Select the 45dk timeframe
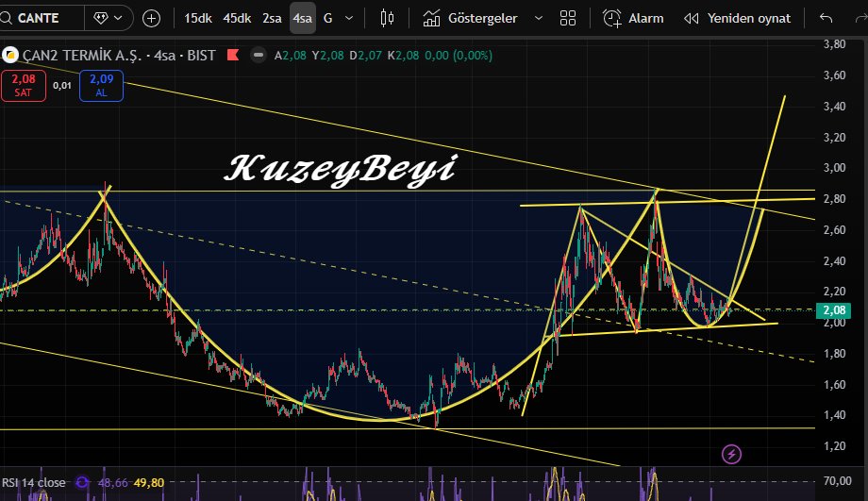The height and width of the screenshot is (501, 868). 237,18
